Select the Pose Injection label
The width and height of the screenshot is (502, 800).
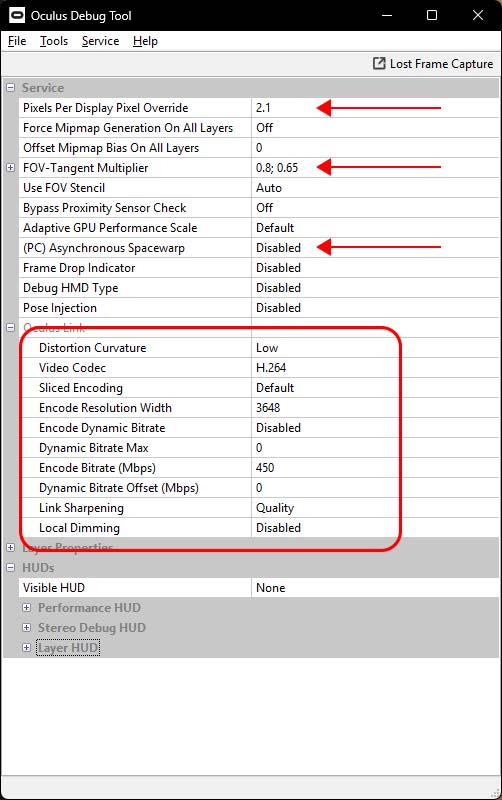pos(60,308)
